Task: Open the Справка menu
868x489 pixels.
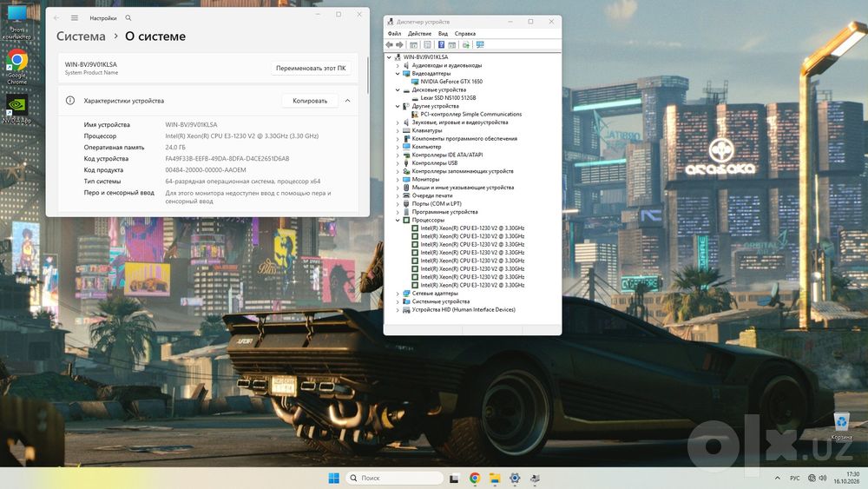Action: [465, 34]
